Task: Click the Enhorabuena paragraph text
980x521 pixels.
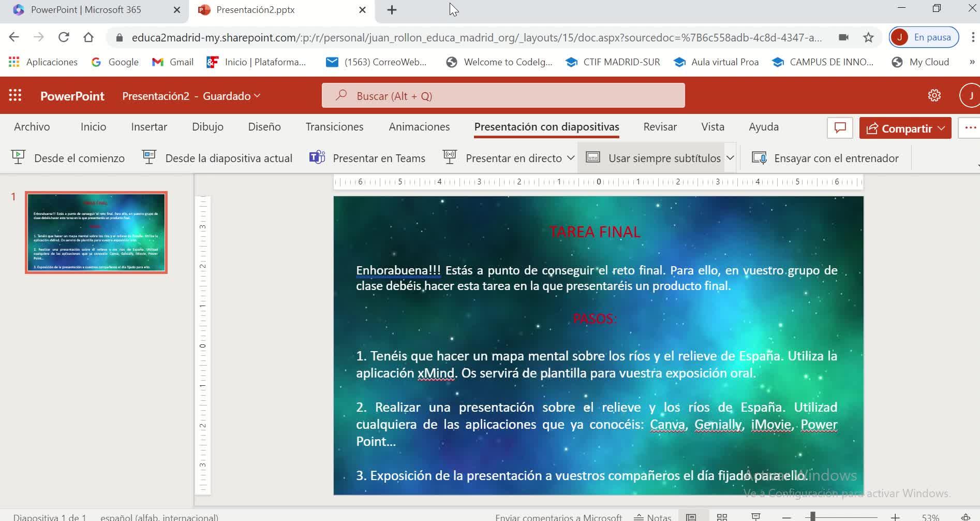Action: 597,278
